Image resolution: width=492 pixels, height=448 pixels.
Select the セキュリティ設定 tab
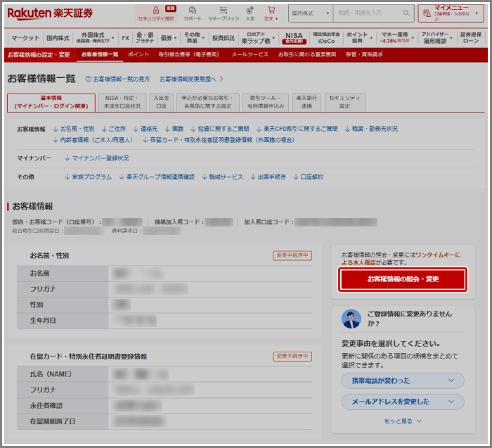345,103
